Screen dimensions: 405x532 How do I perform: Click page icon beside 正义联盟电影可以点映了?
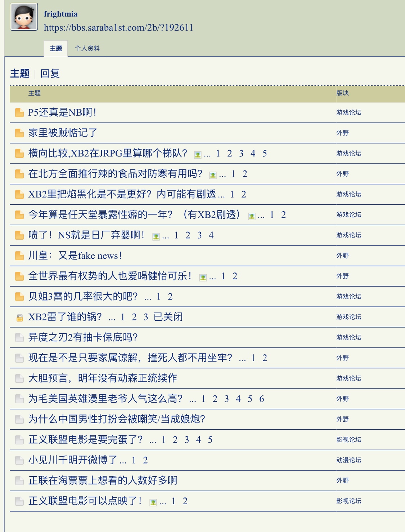(19, 501)
